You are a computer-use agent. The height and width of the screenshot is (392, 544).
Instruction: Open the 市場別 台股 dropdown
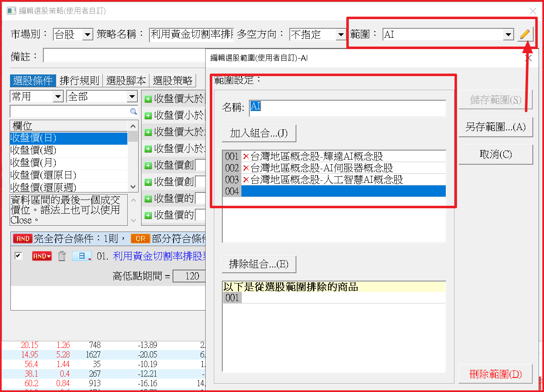click(x=87, y=35)
